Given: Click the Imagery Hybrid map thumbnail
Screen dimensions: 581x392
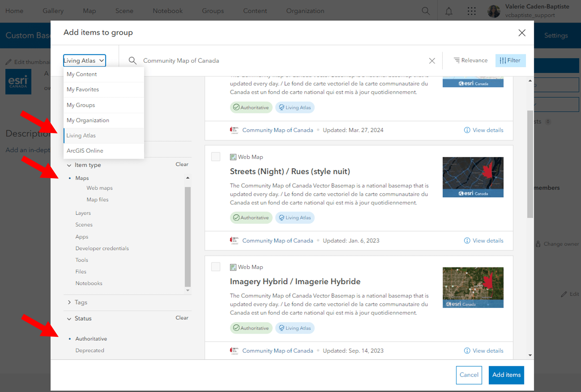Looking at the screenshot, I should [x=473, y=287].
